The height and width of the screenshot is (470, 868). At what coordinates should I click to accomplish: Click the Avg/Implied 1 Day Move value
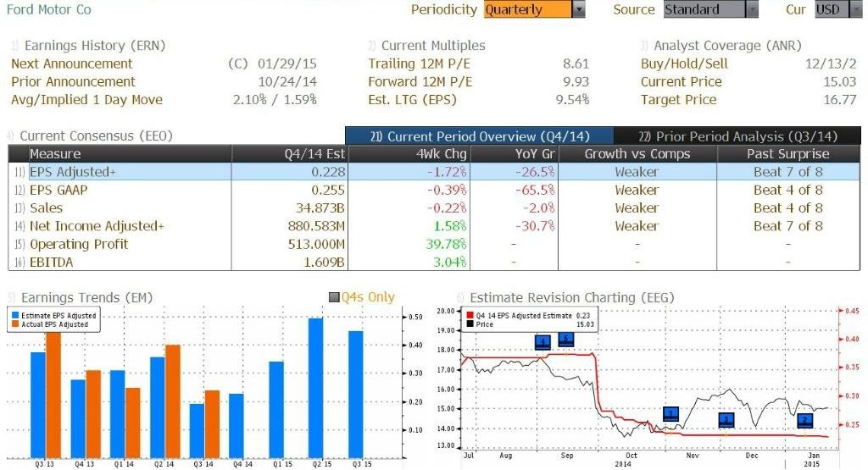click(275, 100)
